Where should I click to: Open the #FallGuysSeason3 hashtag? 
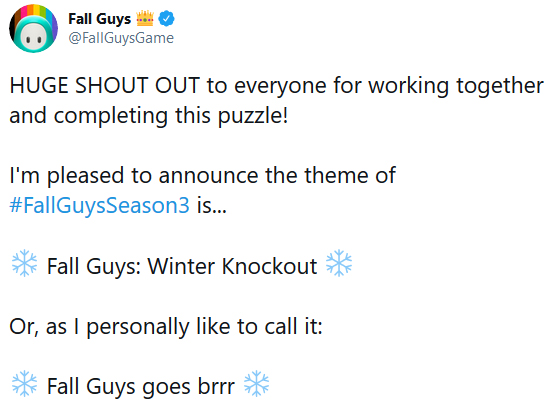99,205
